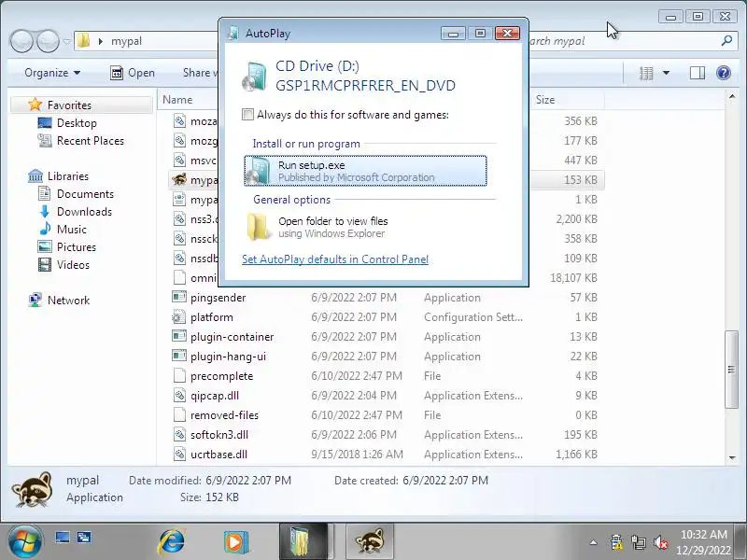Open the Music library

72,229
